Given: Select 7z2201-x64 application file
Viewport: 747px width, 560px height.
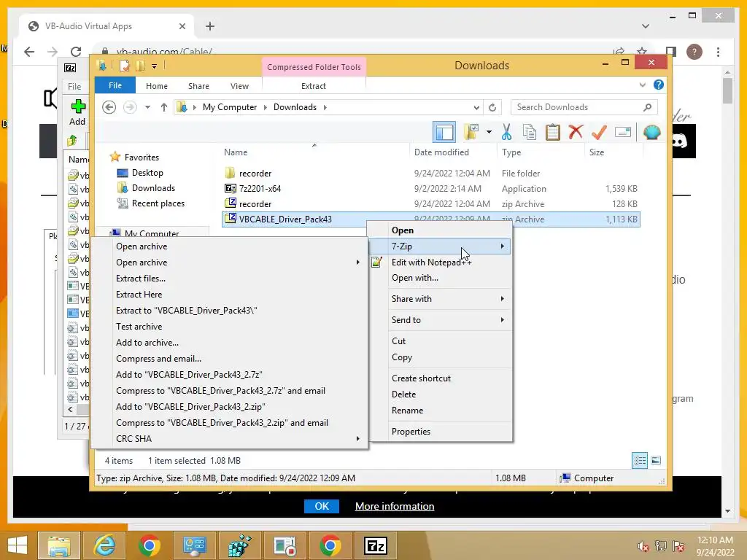Looking at the screenshot, I should tap(260, 189).
